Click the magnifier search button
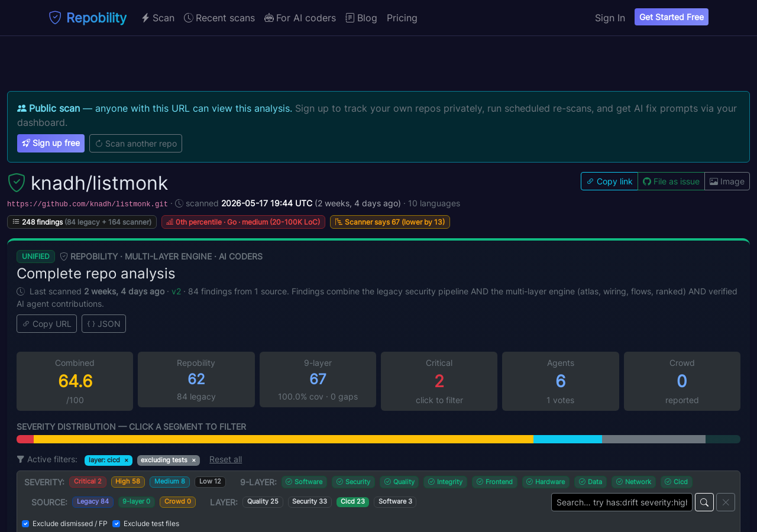Screen dimensions: 757x532 pyautogui.click(x=704, y=502)
